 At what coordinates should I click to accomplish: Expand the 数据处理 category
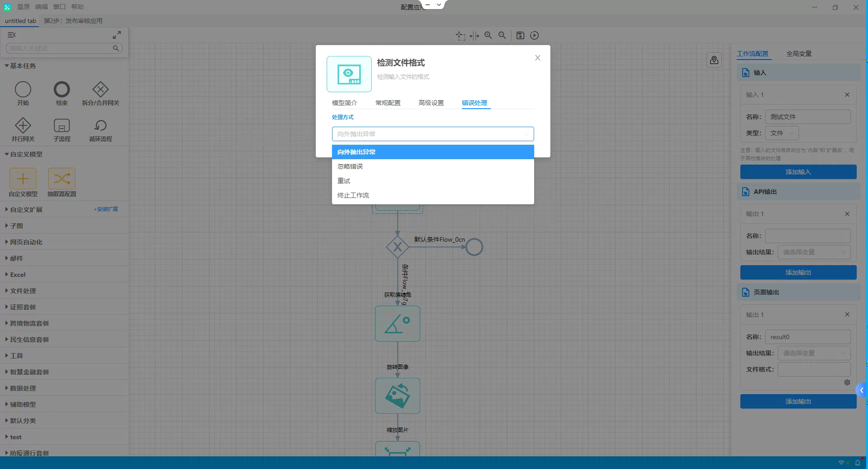click(20, 388)
